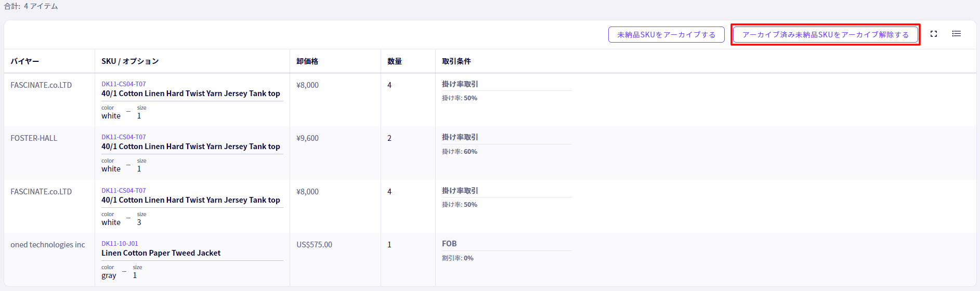The width and height of the screenshot is (980, 291).
Task: Open SKU link DK11-10-J01
Action: pos(120,244)
